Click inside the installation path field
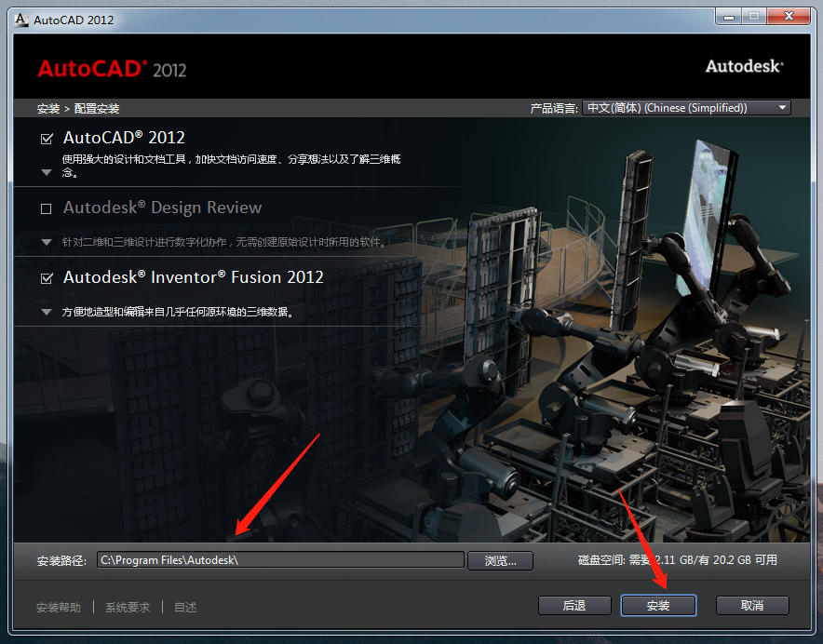The width and height of the screenshot is (823, 644). [279, 560]
